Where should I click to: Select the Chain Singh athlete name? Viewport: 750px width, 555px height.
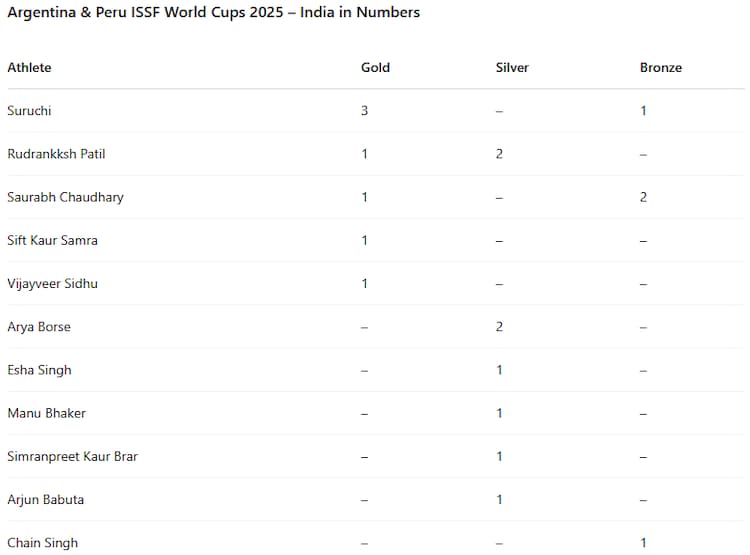[42, 543]
